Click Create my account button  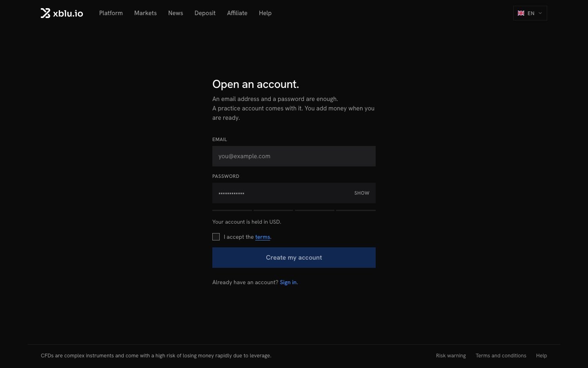tap(294, 258)
